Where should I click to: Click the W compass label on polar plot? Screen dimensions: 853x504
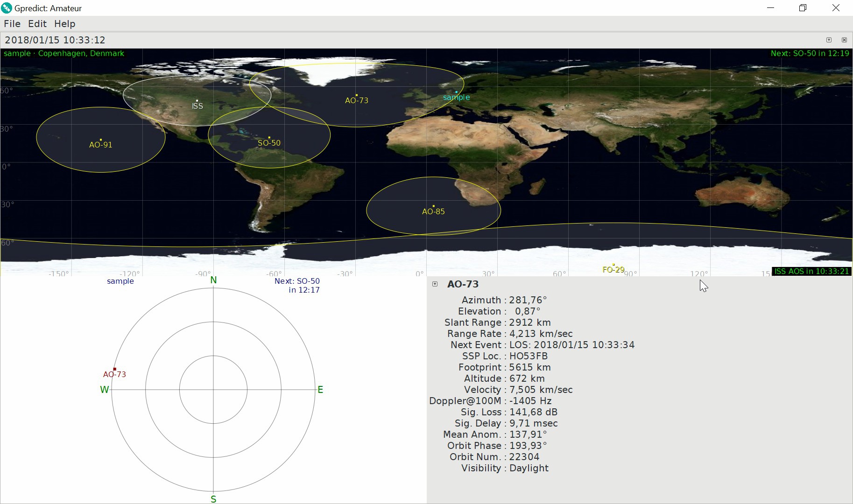(104, 390)
